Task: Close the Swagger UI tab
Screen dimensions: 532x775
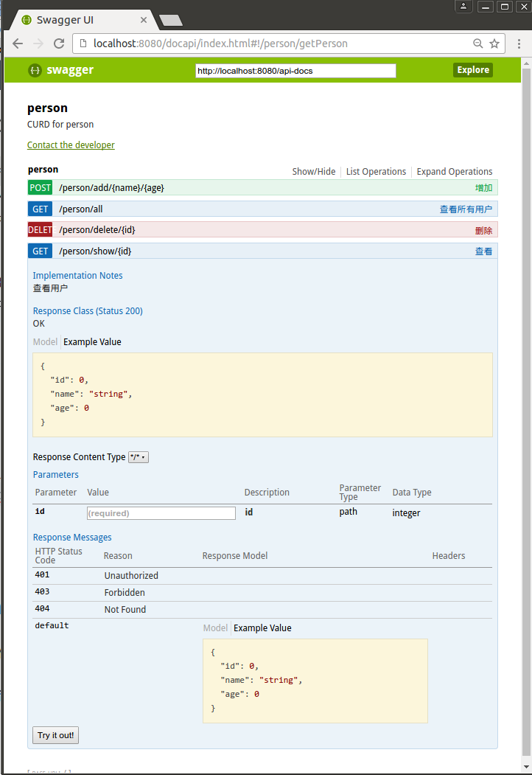Action: (143, 20)
